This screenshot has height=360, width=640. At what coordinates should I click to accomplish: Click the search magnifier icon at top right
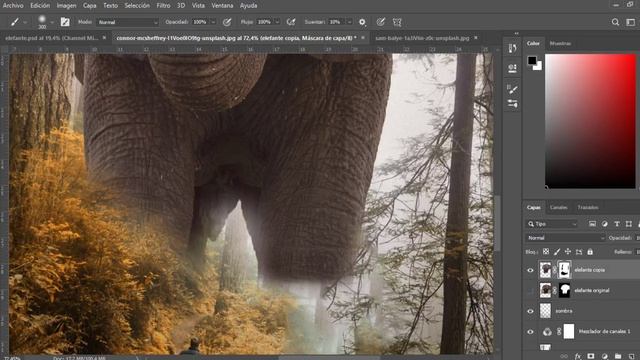tap(615, 22)
